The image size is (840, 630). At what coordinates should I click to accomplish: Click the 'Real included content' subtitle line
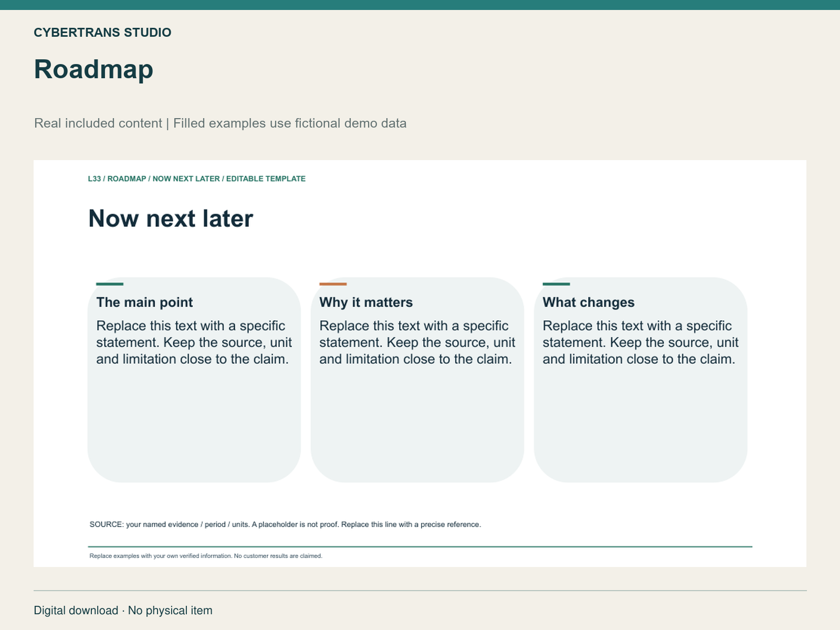coord(220,123)
